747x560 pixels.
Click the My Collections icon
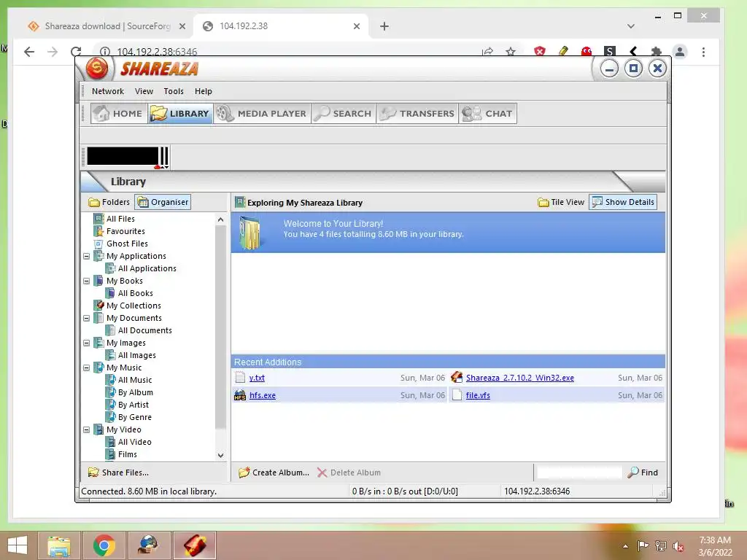pos(98,306)
